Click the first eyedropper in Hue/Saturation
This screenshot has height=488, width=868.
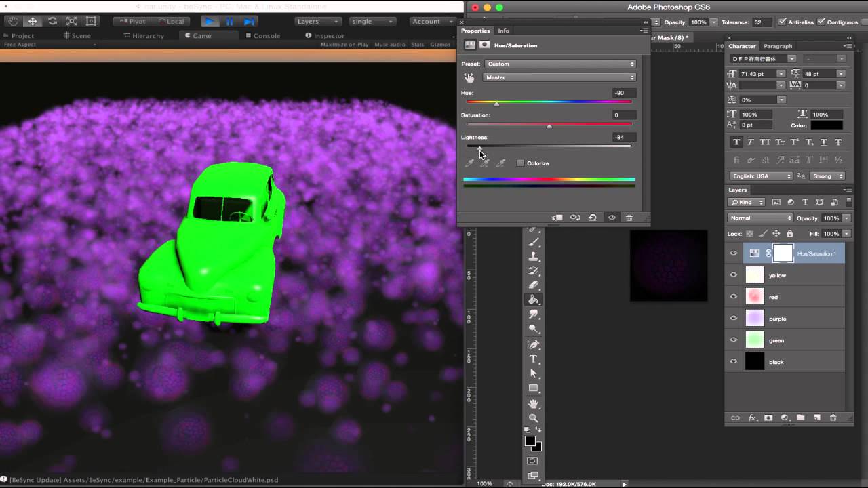(469, 163)
